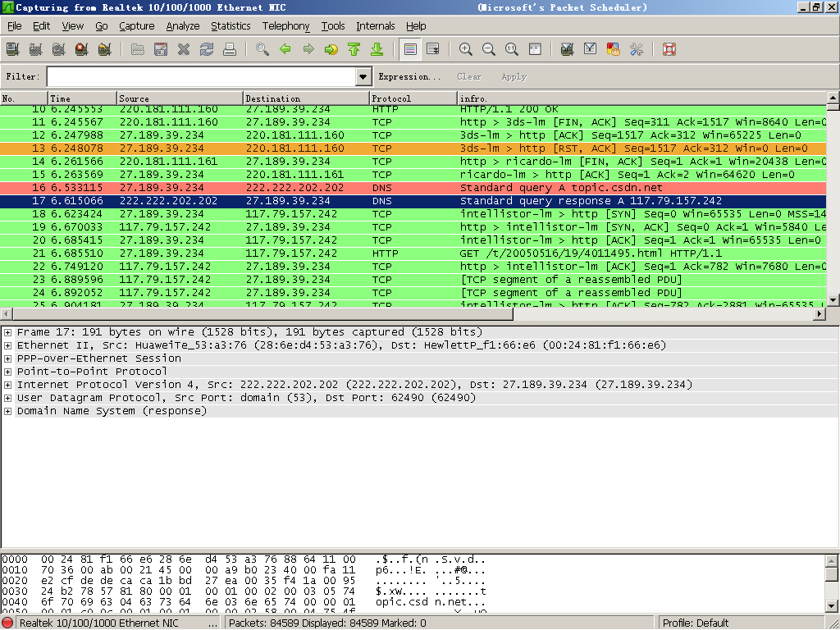The width and height of the screenshot is (840, 630).
Task: Select packet 13 RST, ACK row
Action: [413, 148]
